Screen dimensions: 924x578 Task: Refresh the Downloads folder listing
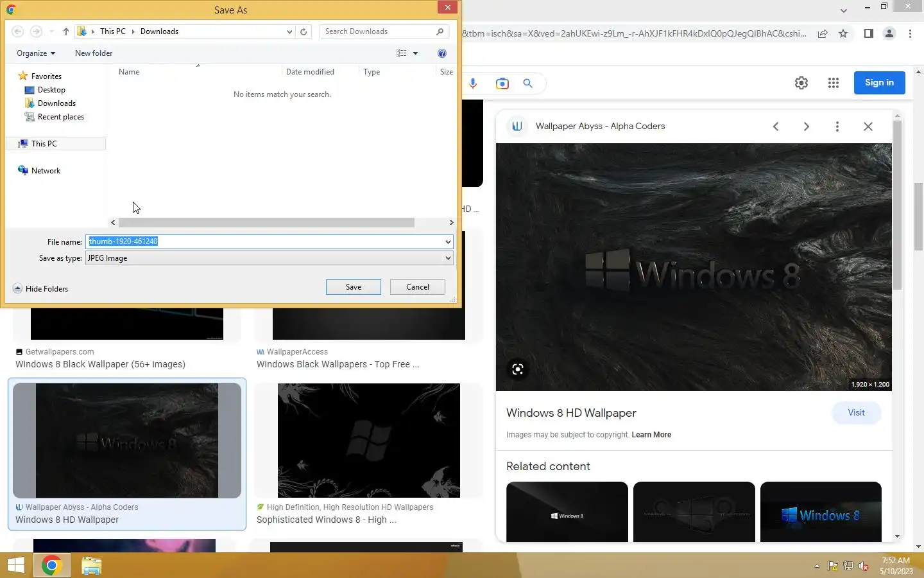(x=304, y=31)
